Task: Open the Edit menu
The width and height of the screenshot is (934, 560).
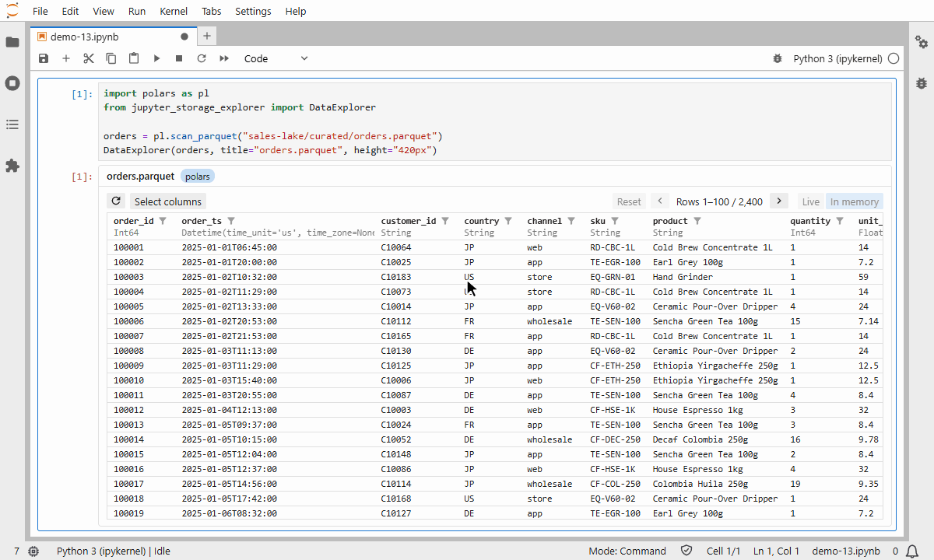Action: coord(70,11)
